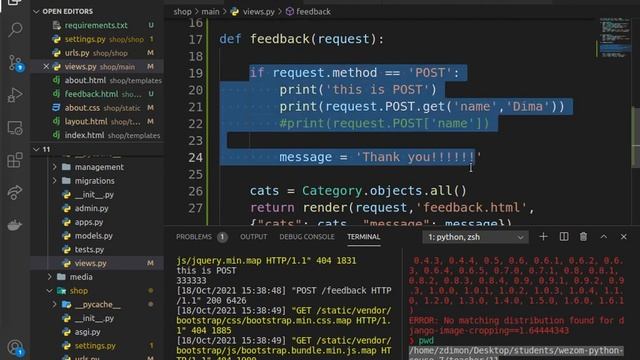Close the terminal panel
Viewport: 640px width, 360px height.
(623, 237)
